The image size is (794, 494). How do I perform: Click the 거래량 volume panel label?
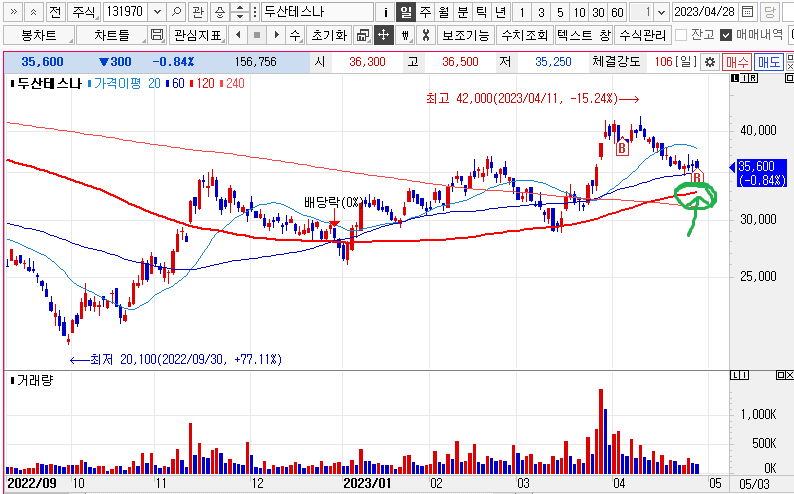[x=34, y=380]
